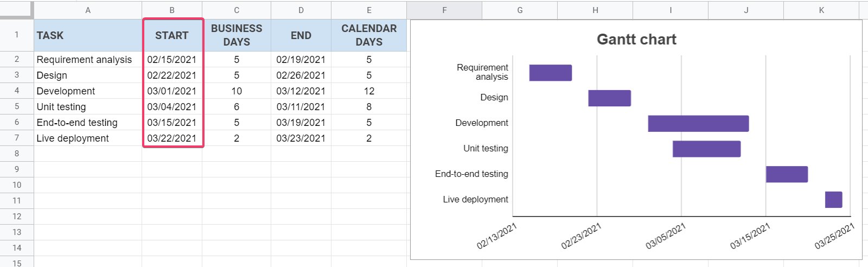Click the Unit testing chart bar
The height and width of the screenshot is (267, 868).
coord(706,149)
